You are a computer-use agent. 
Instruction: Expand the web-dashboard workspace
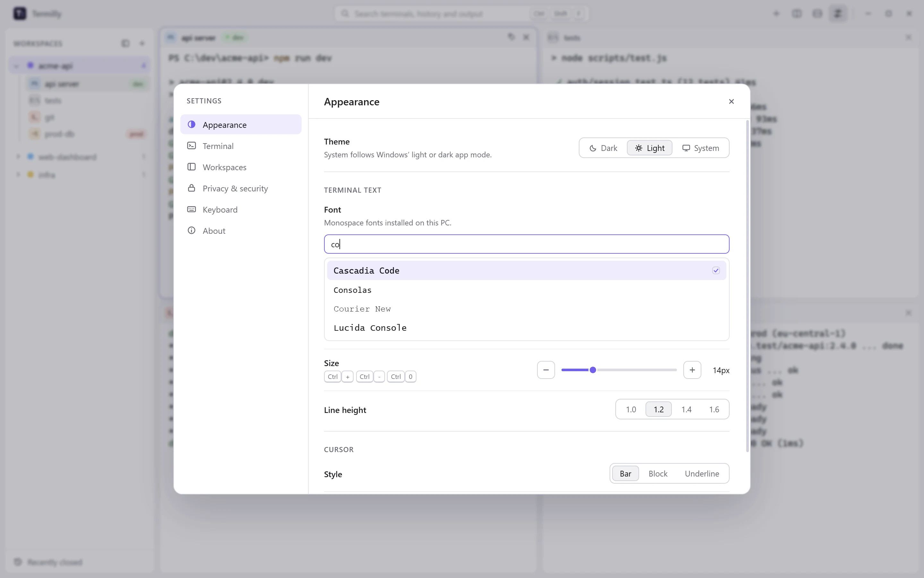coord(18,157)
